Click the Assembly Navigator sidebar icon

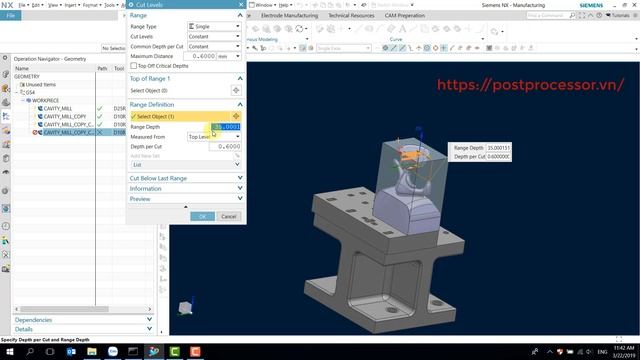point(6,89)
